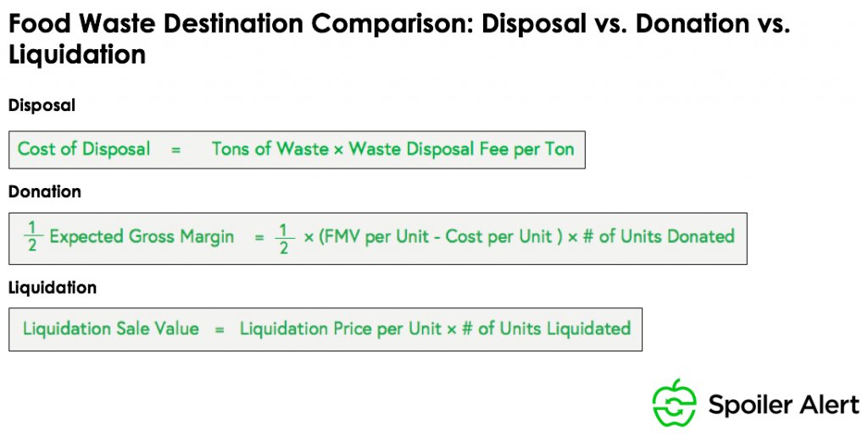This screenshot has height=437, width=868.
Task: Click the Spoiler Alert brand name text
Action: click(x=783, y=405)
